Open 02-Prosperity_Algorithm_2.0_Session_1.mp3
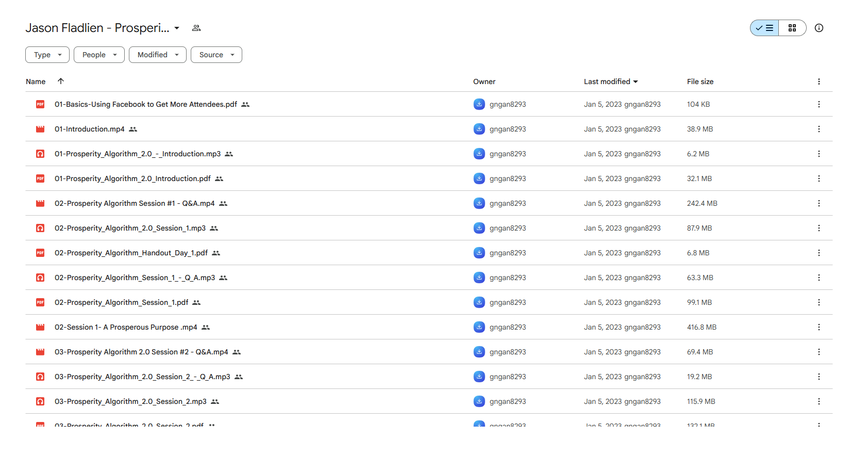868x455 pixels. click(130, 228)
